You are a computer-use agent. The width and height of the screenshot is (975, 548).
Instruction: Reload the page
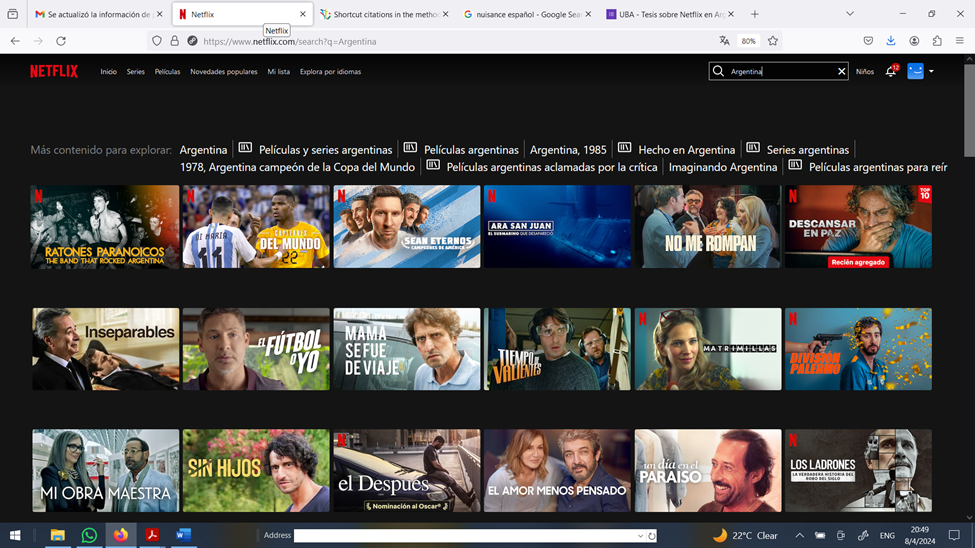pos(61,41)
